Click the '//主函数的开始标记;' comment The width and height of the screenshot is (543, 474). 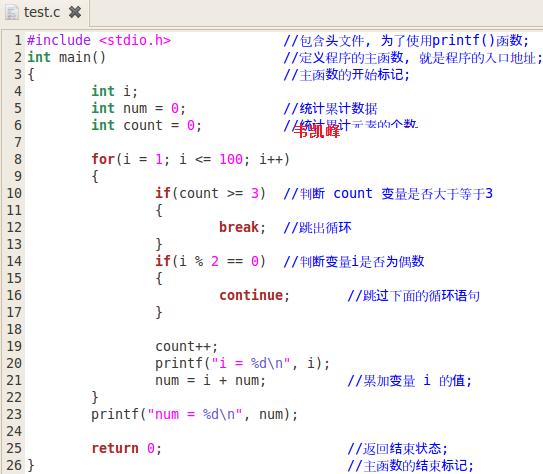pos(346,74)
